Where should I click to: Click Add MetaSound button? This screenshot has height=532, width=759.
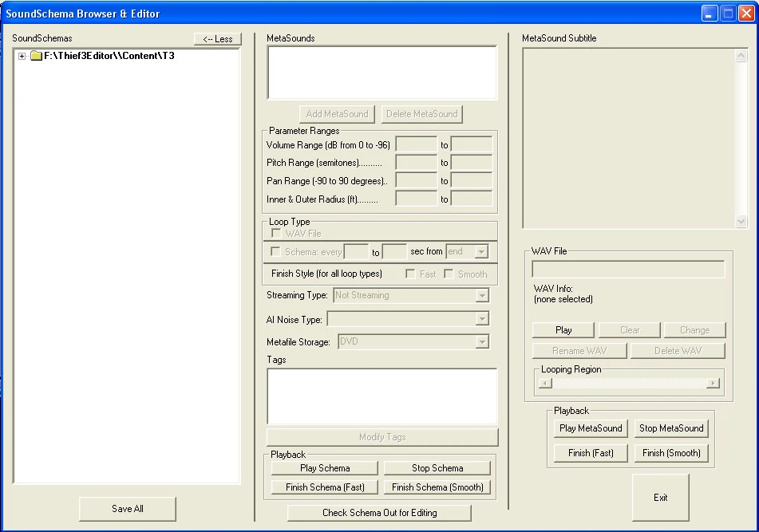337,114
